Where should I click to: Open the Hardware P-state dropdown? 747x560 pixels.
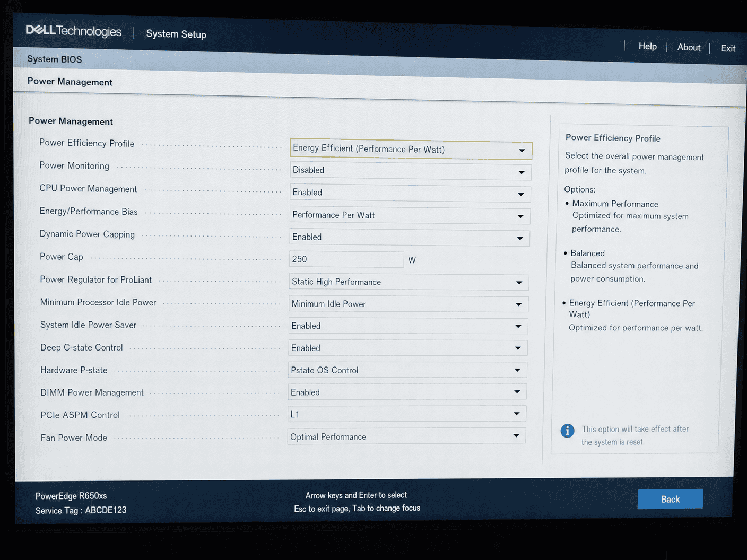click(x=407, y=370)
